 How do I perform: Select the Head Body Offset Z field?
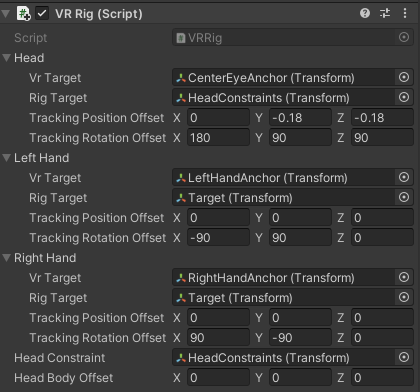[382, 378]
